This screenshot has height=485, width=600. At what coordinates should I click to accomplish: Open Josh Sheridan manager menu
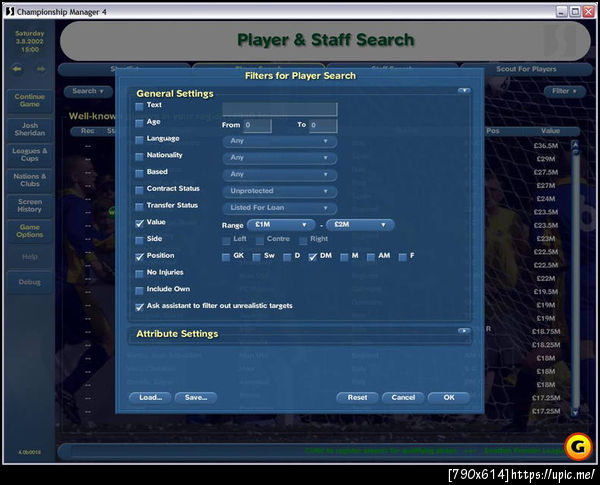click(x=29, y=129)
